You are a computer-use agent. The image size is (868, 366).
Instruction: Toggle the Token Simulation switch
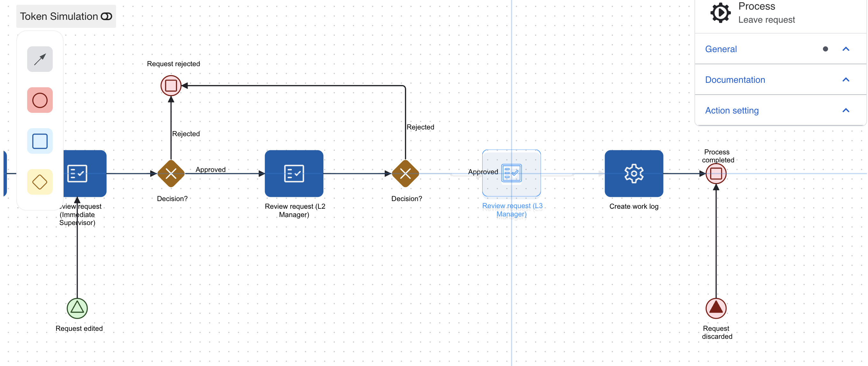[x=106, y=16]
